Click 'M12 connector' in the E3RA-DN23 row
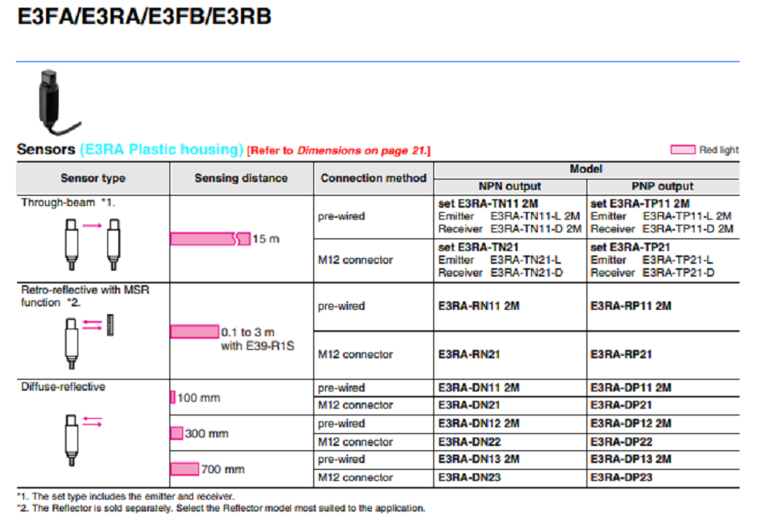766x532 pixels. (x=355, y=478)
